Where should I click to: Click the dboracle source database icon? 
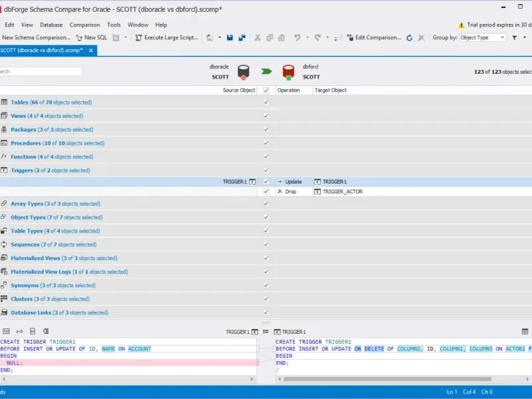pos(243,72)
